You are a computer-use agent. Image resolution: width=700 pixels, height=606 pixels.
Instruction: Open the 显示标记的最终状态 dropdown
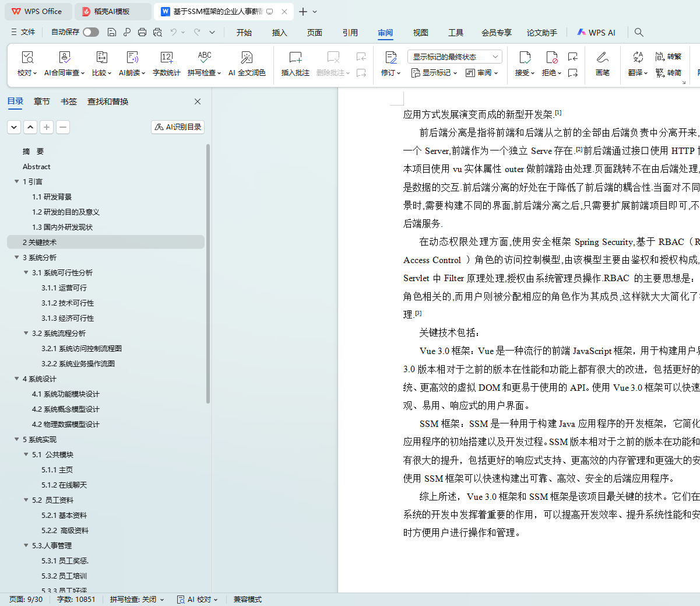click(x=455, y=57)
